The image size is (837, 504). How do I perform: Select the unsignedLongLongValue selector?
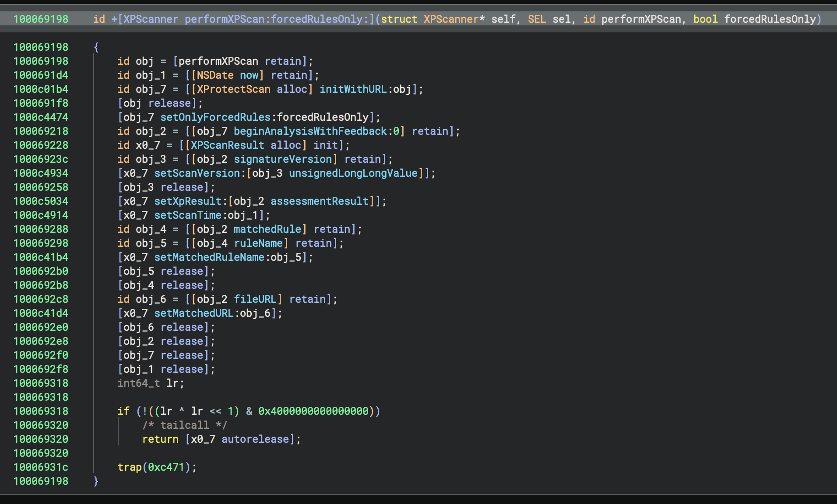353,173
